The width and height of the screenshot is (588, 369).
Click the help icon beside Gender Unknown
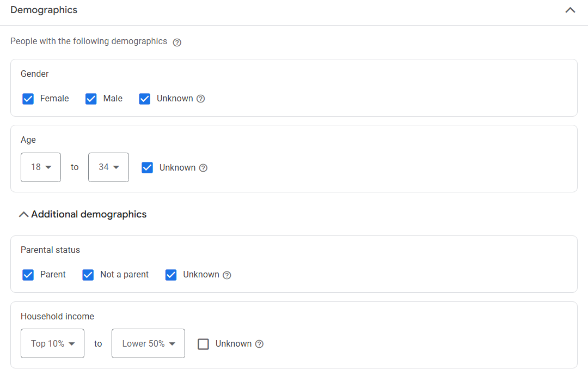pyautogui.click(x=201, y=99)
